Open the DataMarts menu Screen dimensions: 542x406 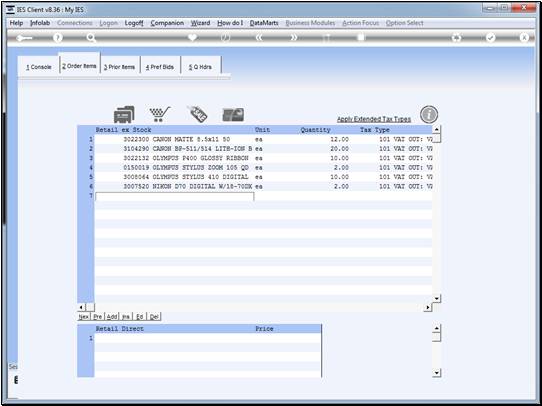[x=264, y=23]
